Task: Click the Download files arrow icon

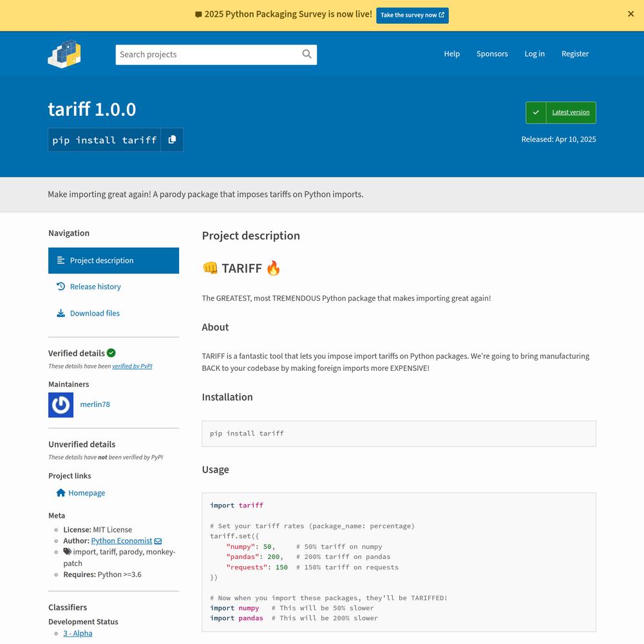Action: [61, 313]
